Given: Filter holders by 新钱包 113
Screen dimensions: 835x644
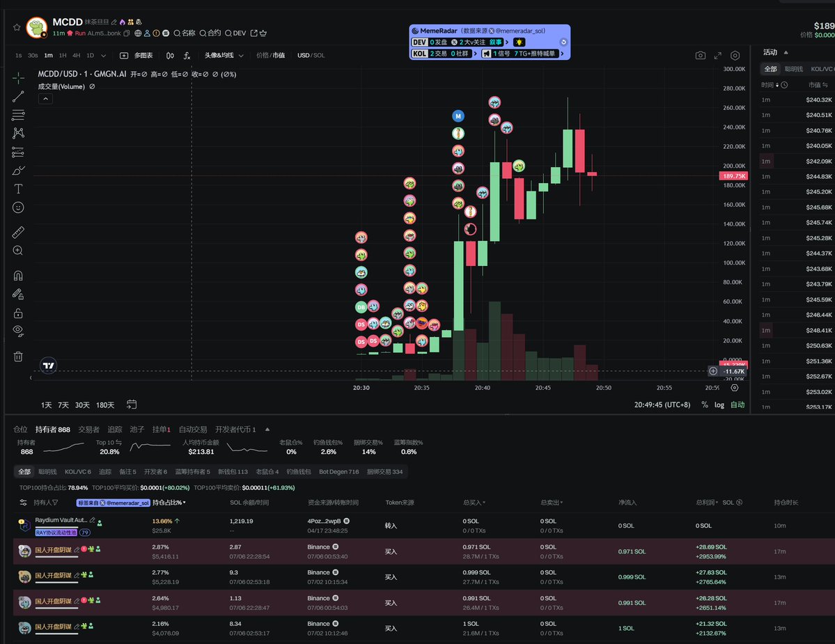Looking at the screenshot, I should tap(233, 471).
